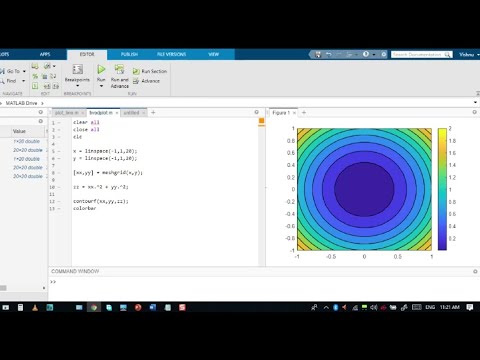
Task: Click the Undo arrow in the top toolbar
Action: 329,54
